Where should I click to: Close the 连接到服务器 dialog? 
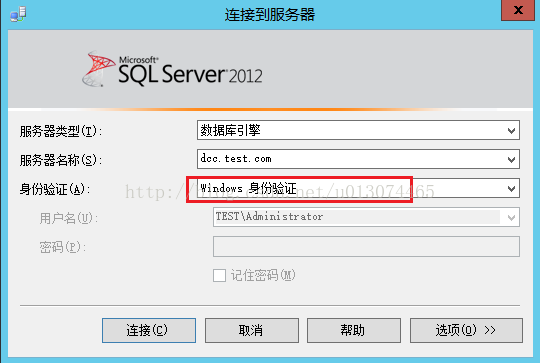(518, 10)
